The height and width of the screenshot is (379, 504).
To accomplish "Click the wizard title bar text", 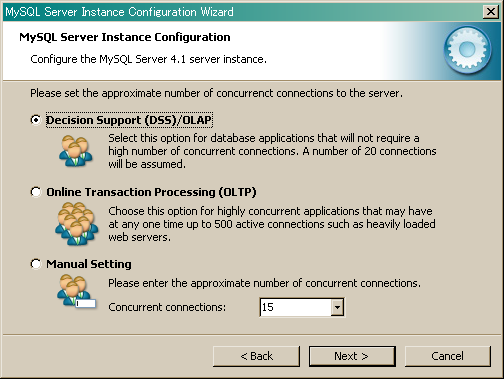I will click(119, 12).
